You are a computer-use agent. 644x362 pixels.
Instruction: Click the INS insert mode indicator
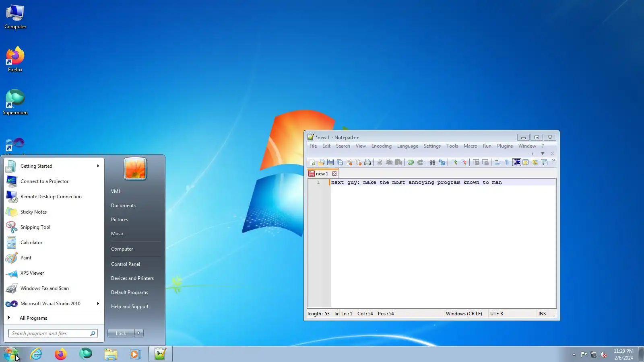(542, 314)
